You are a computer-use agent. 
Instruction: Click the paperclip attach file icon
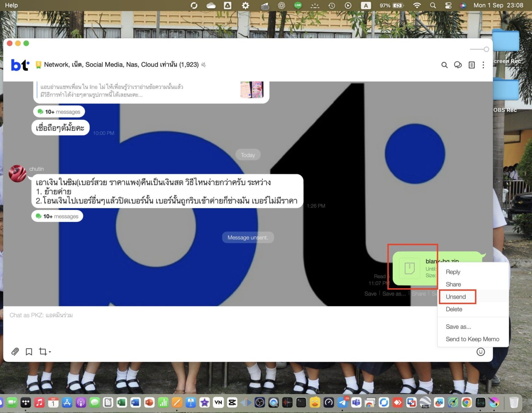(x=15, y=351)
